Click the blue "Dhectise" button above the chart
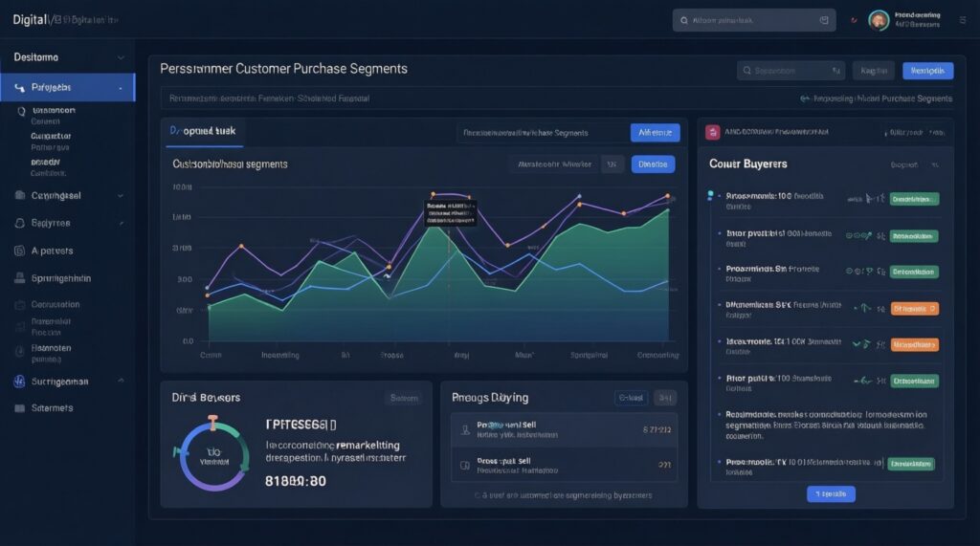Viewport: 980px width, 546px height. point(653,164)
